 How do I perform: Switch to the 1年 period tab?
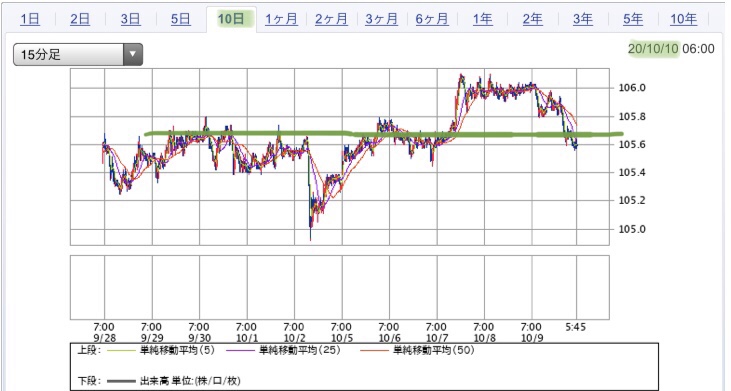[x=482, y=19]
